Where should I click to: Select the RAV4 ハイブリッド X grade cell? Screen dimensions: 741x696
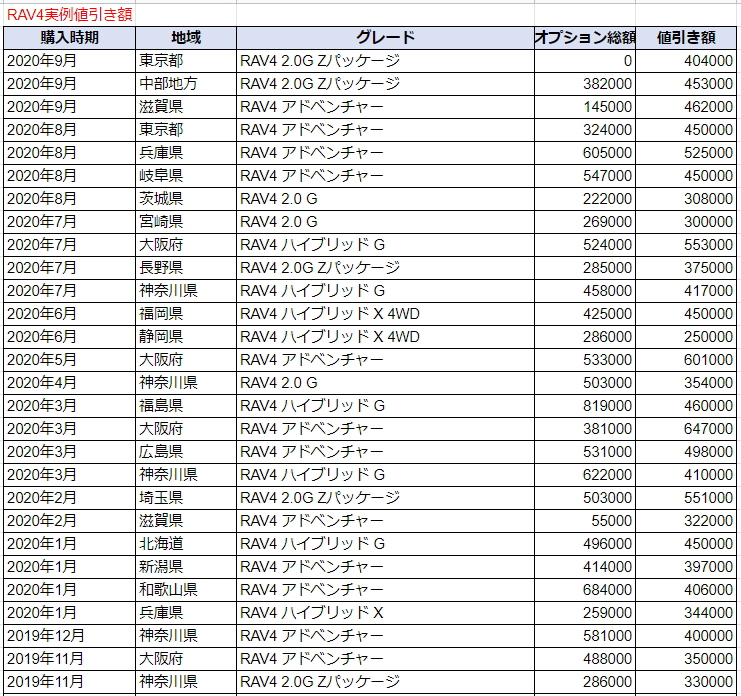coord(385,613)
